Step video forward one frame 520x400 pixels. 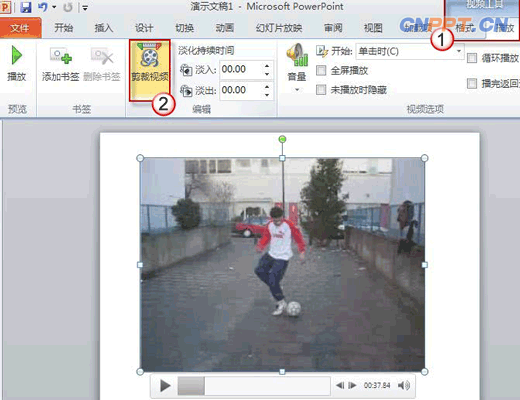tap(352, 385)
